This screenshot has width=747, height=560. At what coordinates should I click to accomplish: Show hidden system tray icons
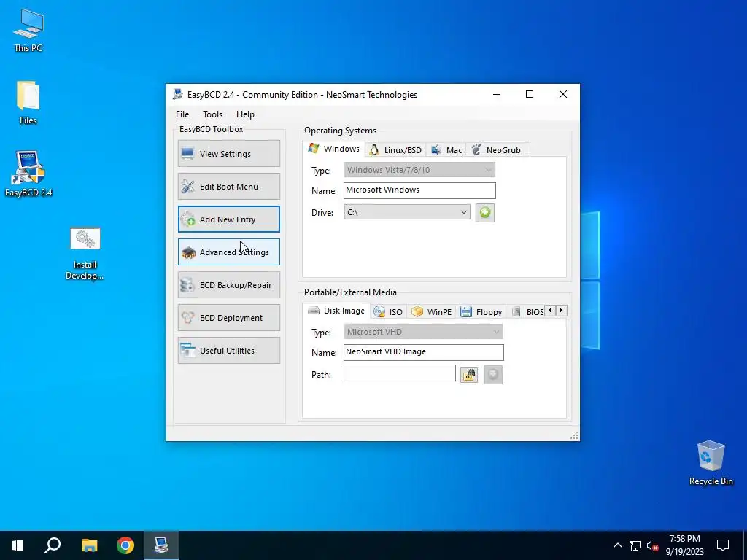617,545
